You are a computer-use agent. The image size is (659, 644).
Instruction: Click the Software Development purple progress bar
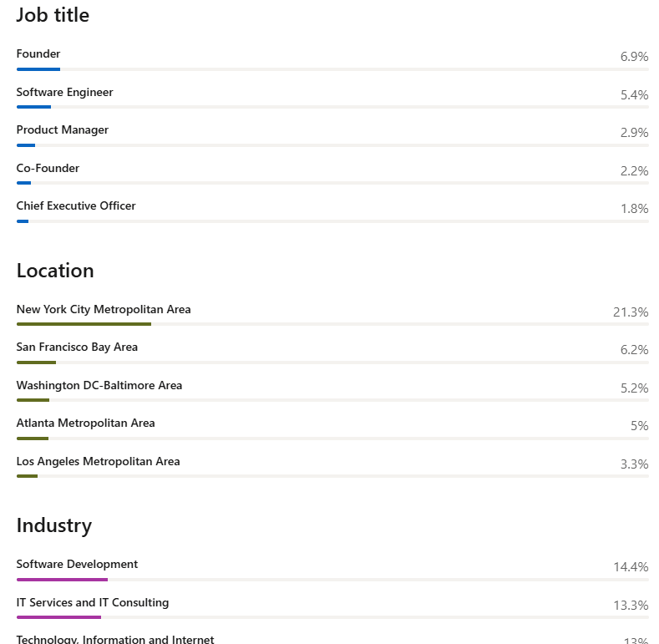(62, 579)
